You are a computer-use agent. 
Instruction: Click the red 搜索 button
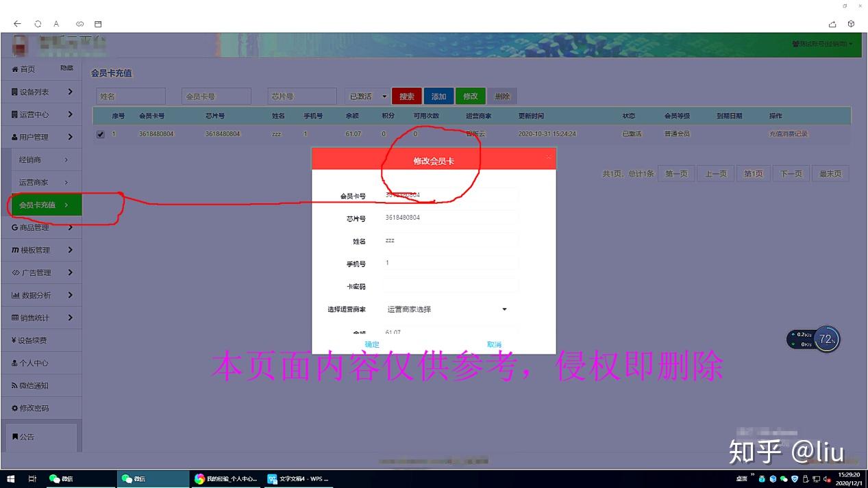407,97
